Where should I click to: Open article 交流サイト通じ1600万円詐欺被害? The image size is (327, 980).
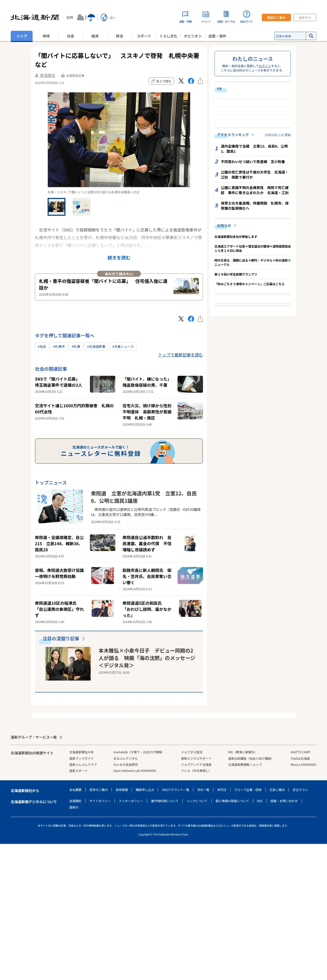click(x=74, y=409)
